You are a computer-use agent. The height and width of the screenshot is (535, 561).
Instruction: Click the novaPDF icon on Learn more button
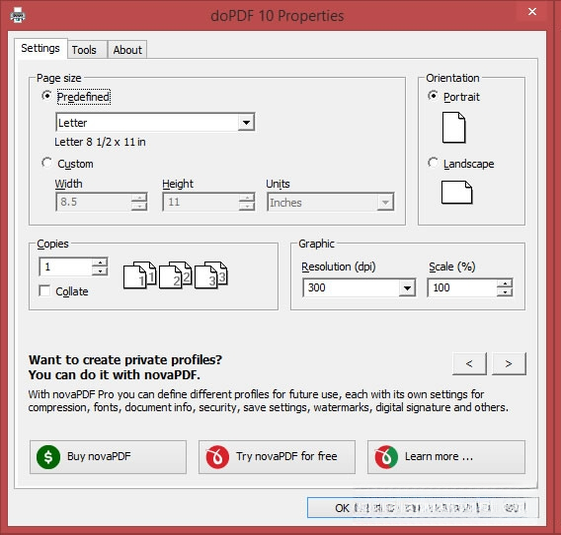[x=386, y=457]
